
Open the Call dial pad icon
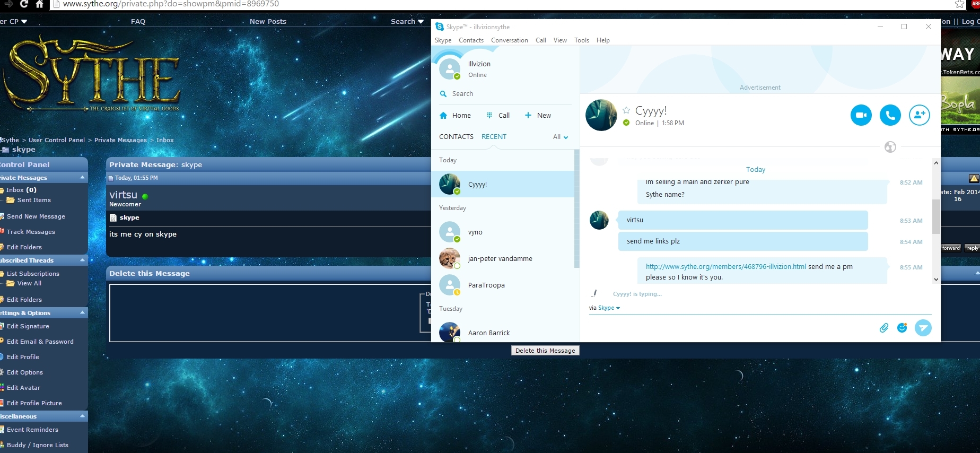click(489, 115)
